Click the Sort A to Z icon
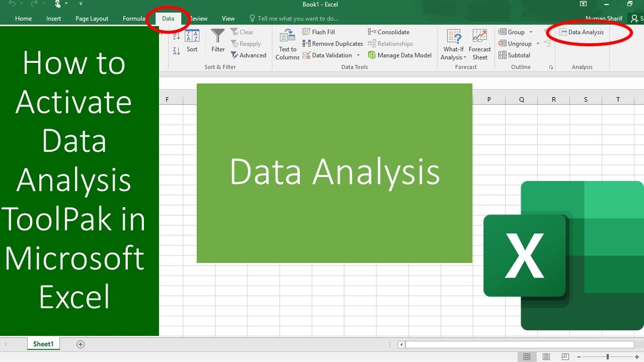The image size is (644, 362). click(177, 36)
